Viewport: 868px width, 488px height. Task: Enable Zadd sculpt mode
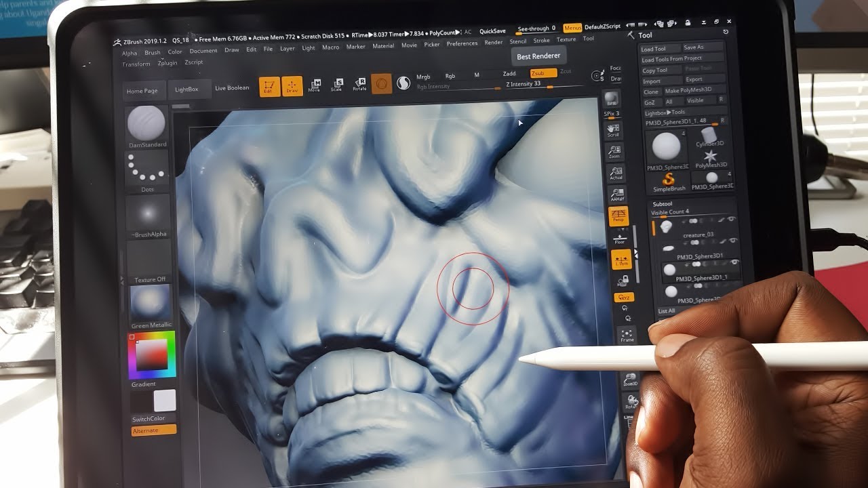[509, 73]
